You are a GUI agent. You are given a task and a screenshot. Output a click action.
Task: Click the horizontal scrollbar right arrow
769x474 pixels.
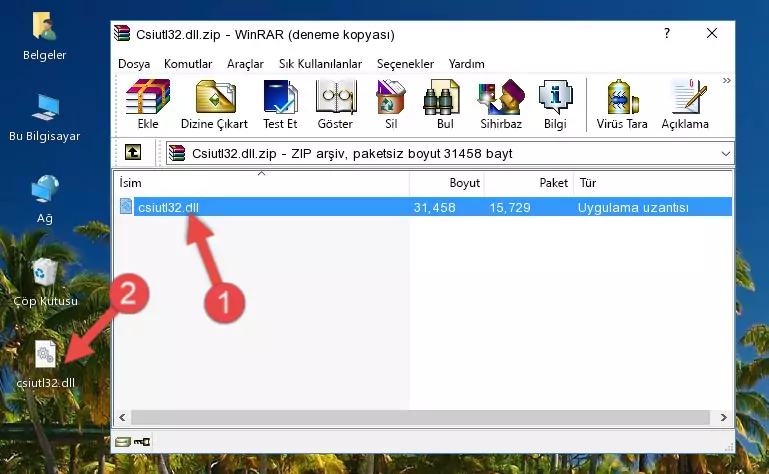[x=723, y=418]
